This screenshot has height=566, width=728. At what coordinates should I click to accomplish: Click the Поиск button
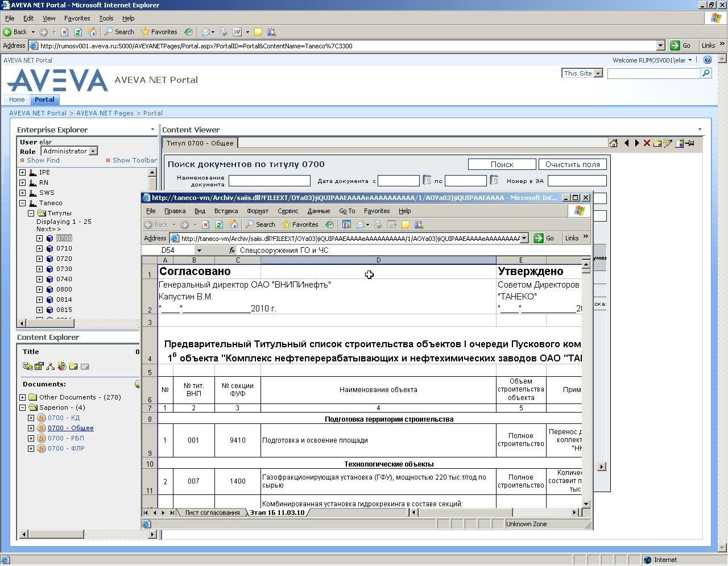(502, 164)
